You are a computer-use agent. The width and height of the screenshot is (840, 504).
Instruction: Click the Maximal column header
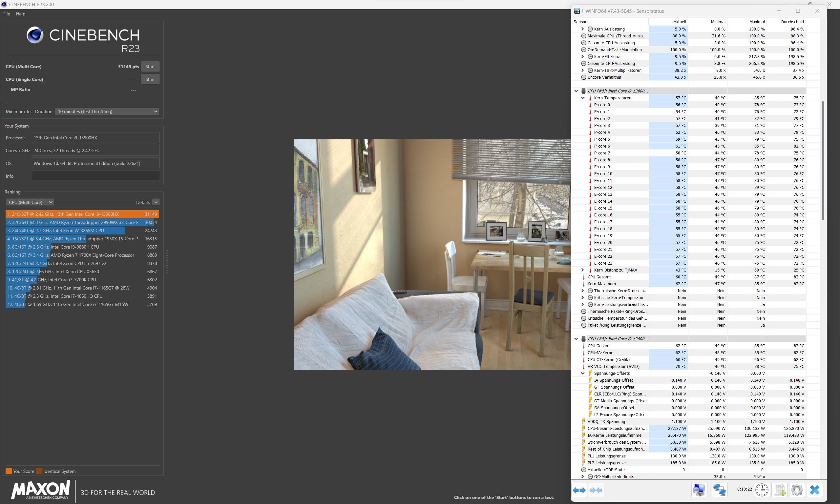point(747,22)
